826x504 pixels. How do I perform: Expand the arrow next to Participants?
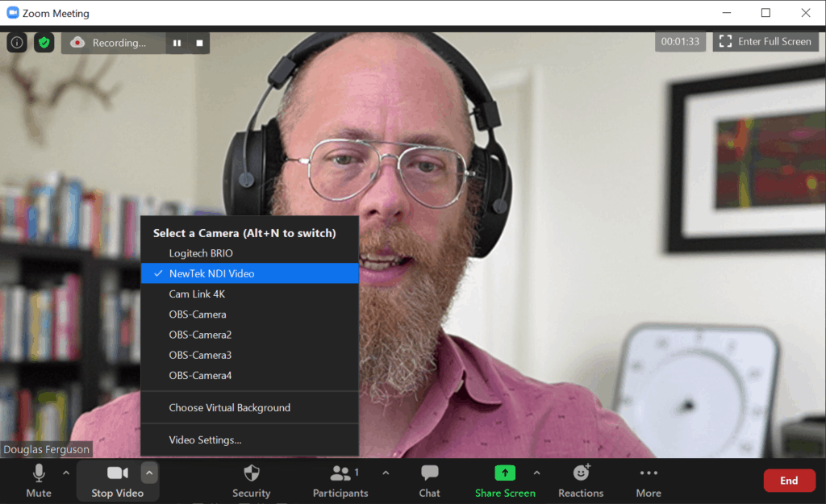tap(386, 473)
